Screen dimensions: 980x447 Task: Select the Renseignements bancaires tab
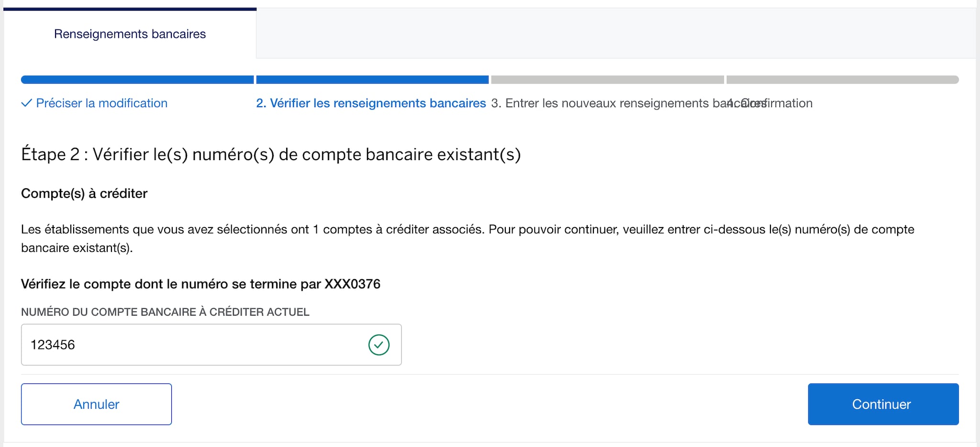click(130, 33)
